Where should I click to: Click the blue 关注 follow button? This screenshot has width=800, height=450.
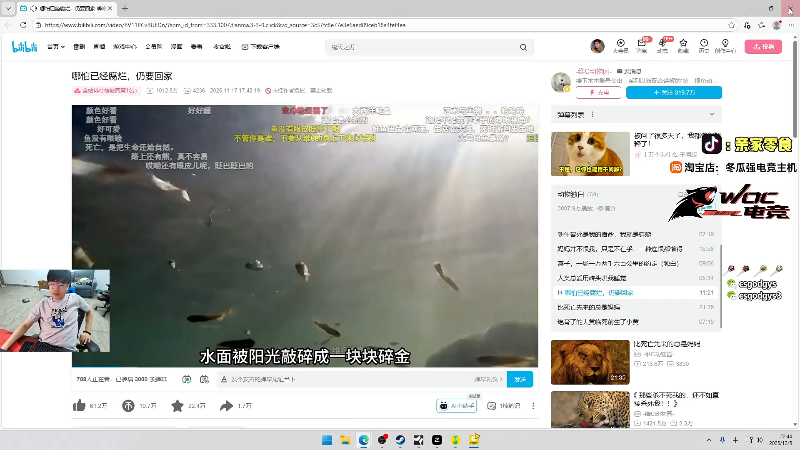(673, 92)
